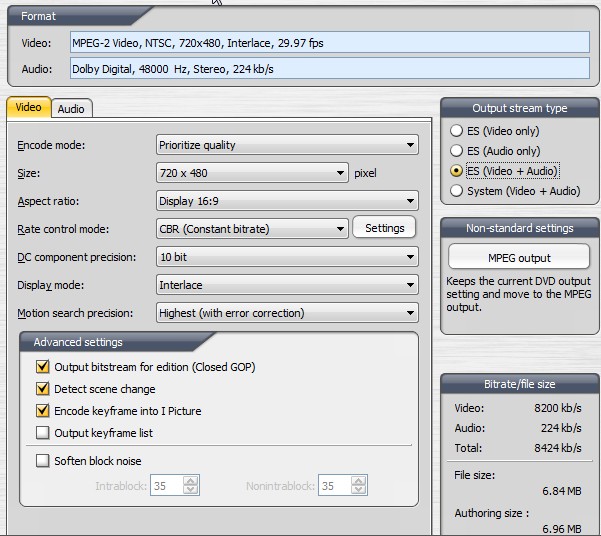Open the DC component precision dropdown
The height and width of the screenshot is (536, 601).
287,257
